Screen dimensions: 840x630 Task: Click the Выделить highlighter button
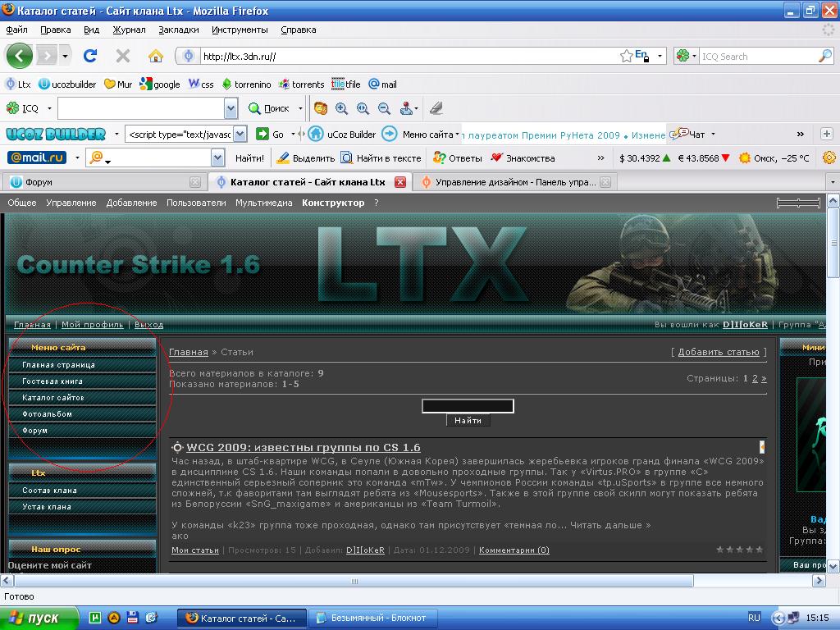pos(305,158)
